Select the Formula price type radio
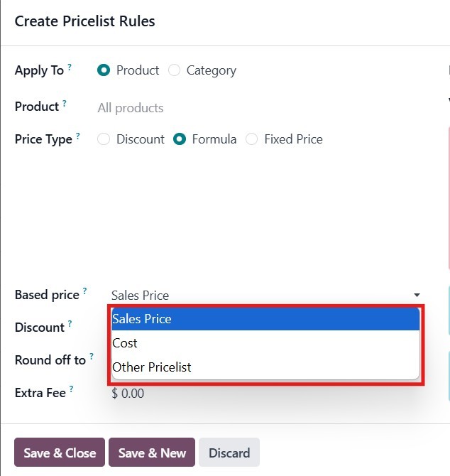 (180, 139)
